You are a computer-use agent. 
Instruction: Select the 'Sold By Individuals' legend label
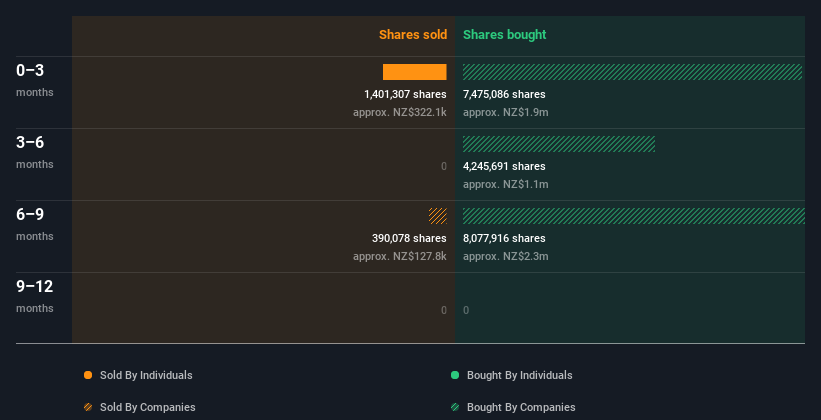pos(146,375)
